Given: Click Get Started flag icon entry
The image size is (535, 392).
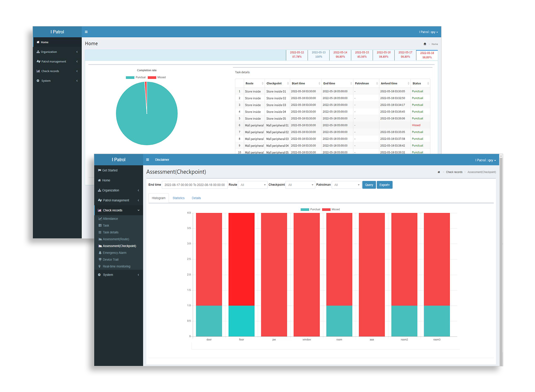Looking at the screenshot, I should pos(108,170).
